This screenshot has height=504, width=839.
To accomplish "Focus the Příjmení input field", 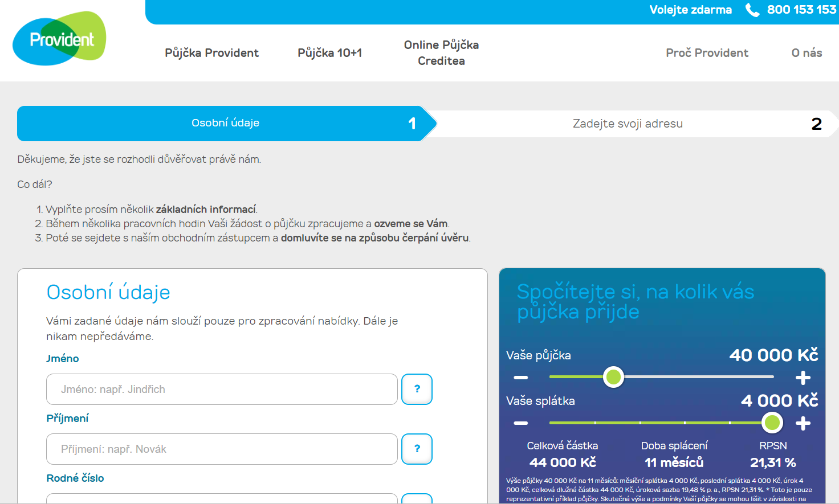I will pos(222,449).
